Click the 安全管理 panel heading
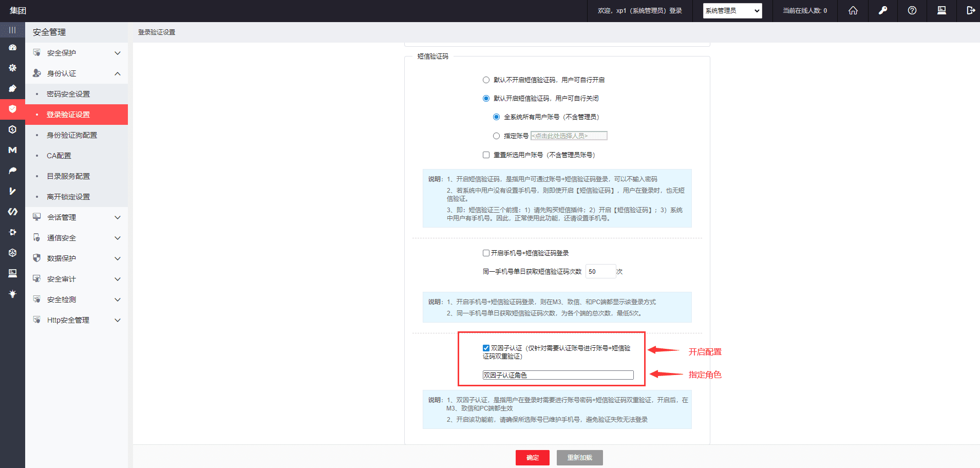The height and width of the screenshot is (468, 980). point(49,32)
